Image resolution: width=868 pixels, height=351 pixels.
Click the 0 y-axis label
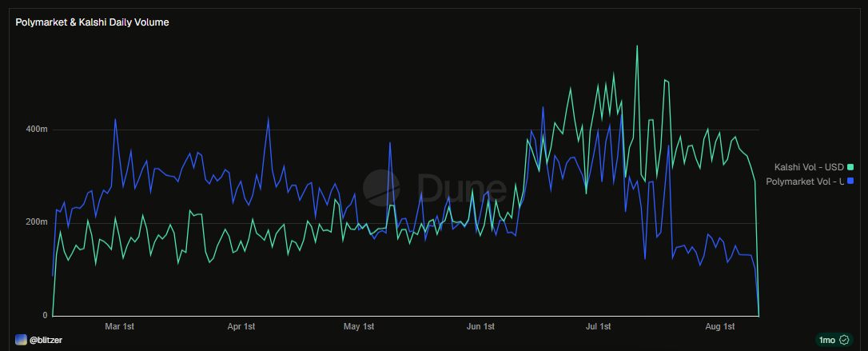point(46,316)
